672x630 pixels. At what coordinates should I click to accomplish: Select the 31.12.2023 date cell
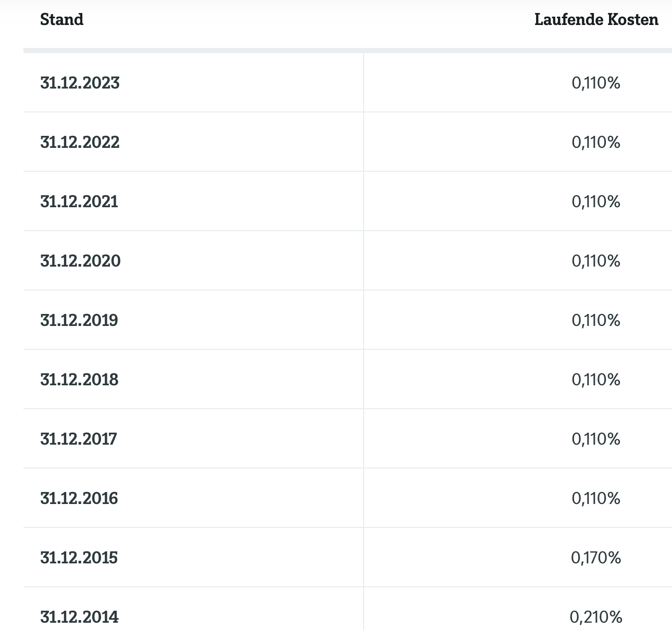click(80, 83)
